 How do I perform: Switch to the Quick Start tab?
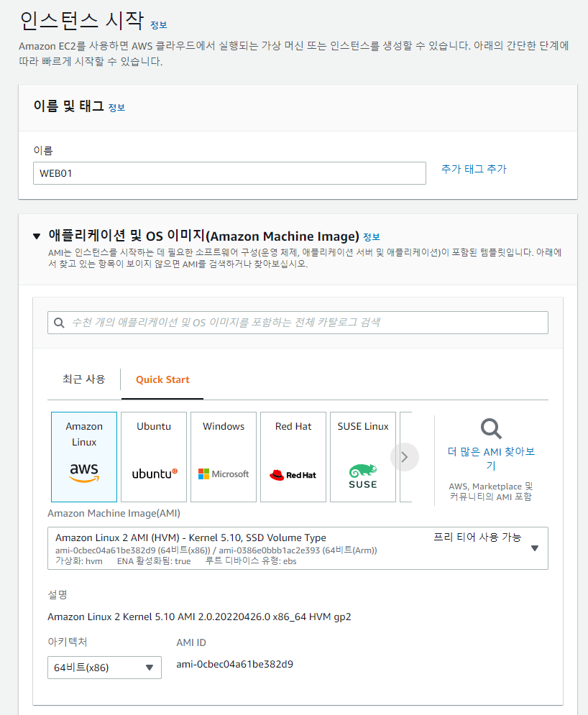(162, 379)
